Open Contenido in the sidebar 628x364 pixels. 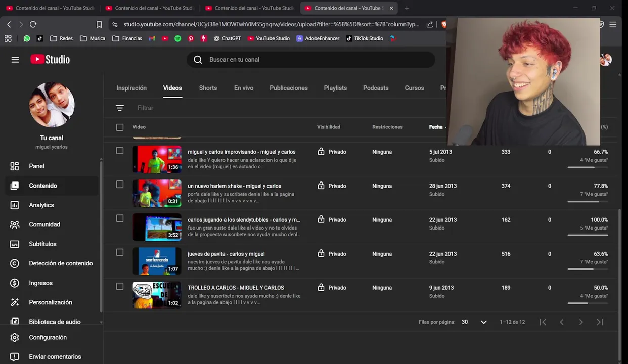click(x=52, y=186)
